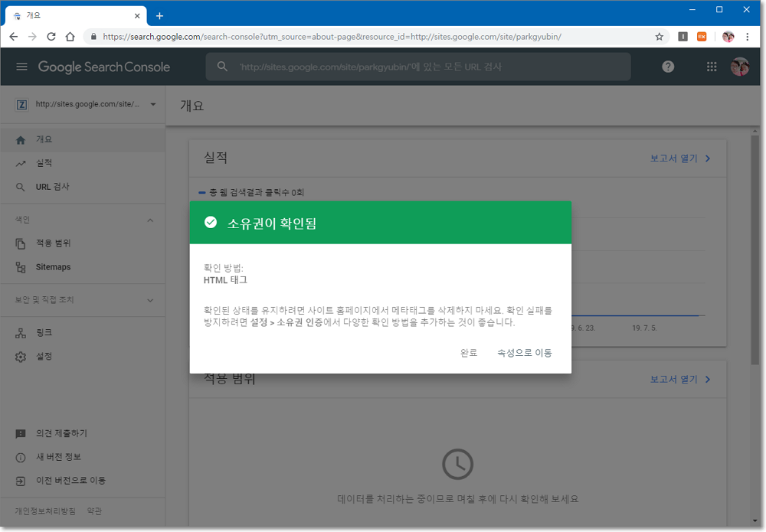Viewport: 766px width, 532px height.
Task: Open a new browser tab with plus button
Action: 159,15
